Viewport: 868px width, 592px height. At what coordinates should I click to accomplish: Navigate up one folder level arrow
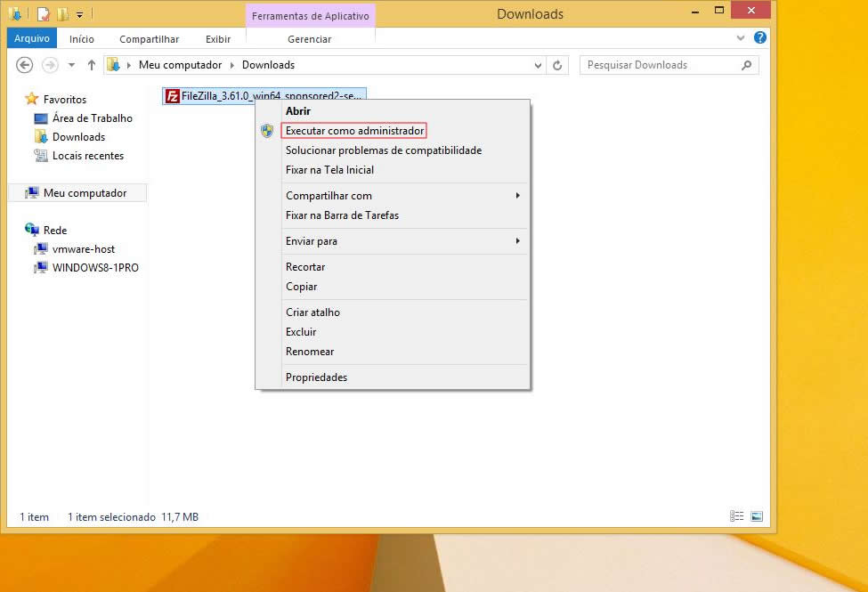click(91, 65)
